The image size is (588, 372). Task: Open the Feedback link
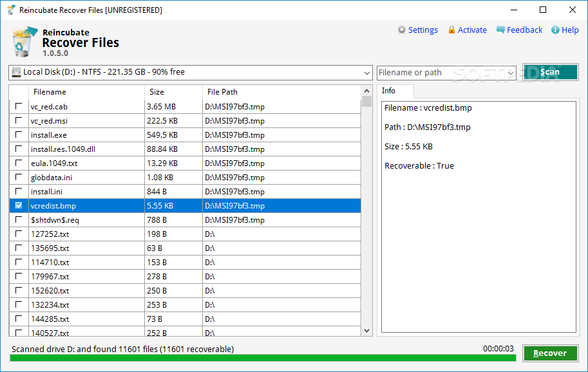524,30
